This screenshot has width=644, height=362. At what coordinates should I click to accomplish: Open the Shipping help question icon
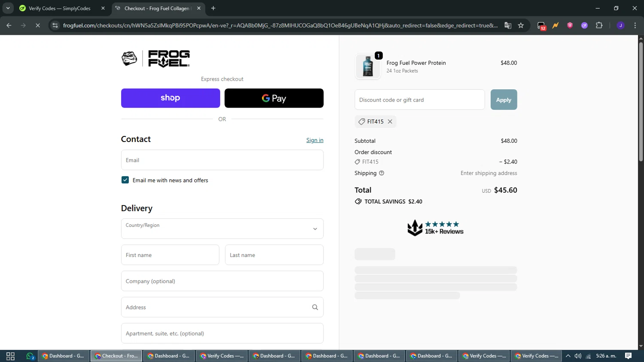point(382,173)
